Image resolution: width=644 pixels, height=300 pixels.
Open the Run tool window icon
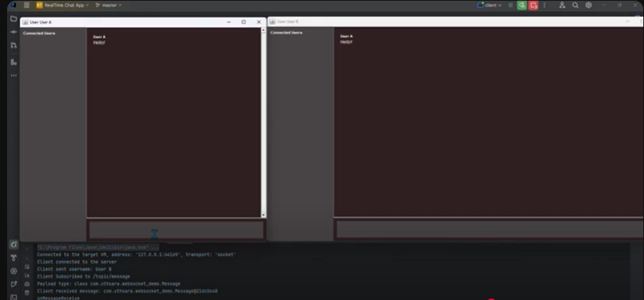click(14, 284)
